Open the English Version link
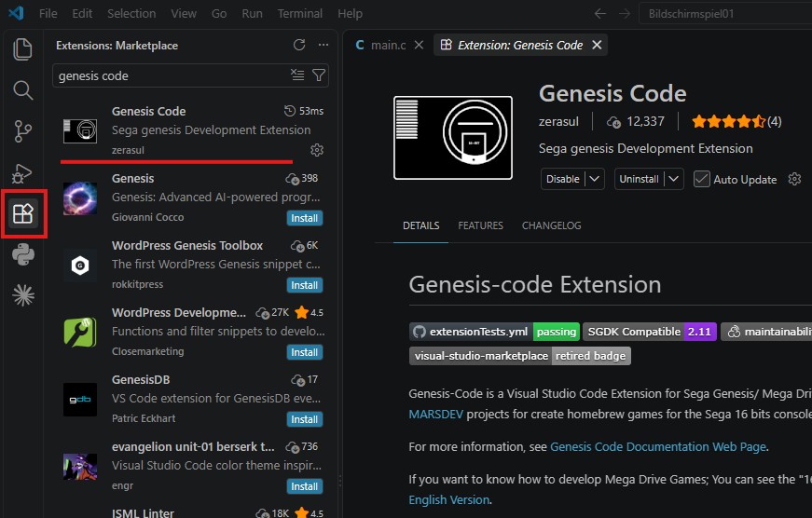Image resolution: width=812 pixels, height=518 pixels. click(449, 500)
